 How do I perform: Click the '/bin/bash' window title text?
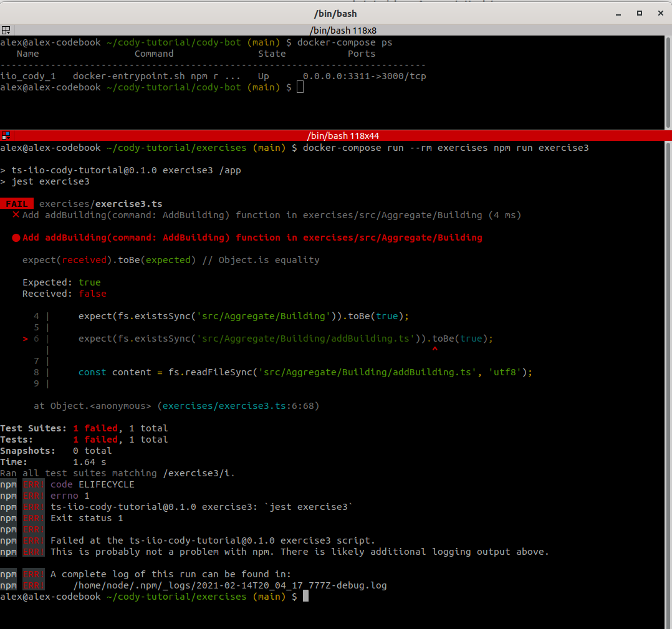(335, 14)
